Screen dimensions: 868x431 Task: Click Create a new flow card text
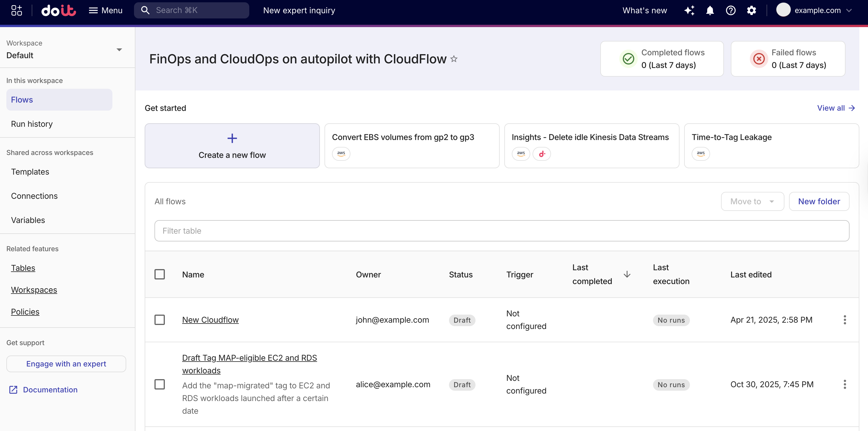pos(232,155)
